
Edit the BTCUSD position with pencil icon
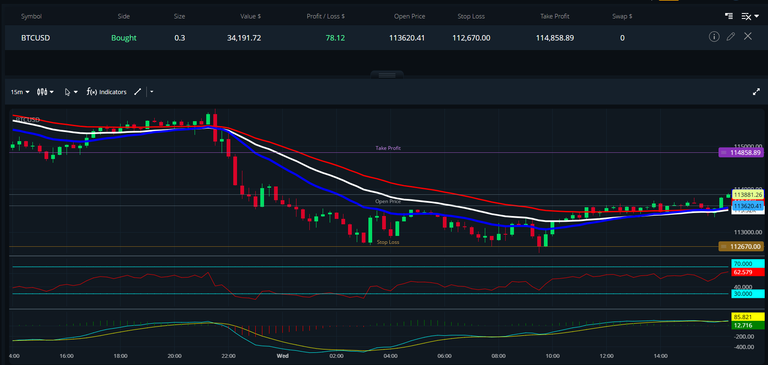[731, 36]
